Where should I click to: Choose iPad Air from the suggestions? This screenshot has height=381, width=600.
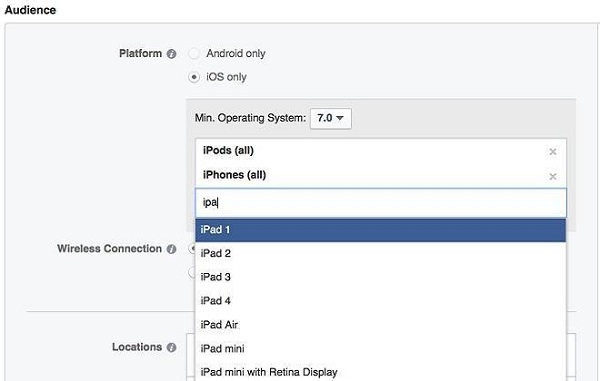tap(380, 324)
